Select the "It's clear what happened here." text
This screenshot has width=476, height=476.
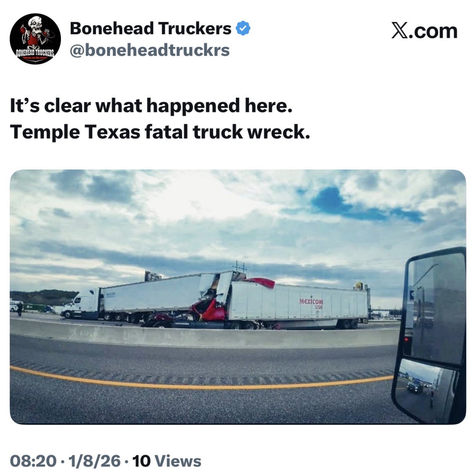pyautogui.click(x=151, y=106)
